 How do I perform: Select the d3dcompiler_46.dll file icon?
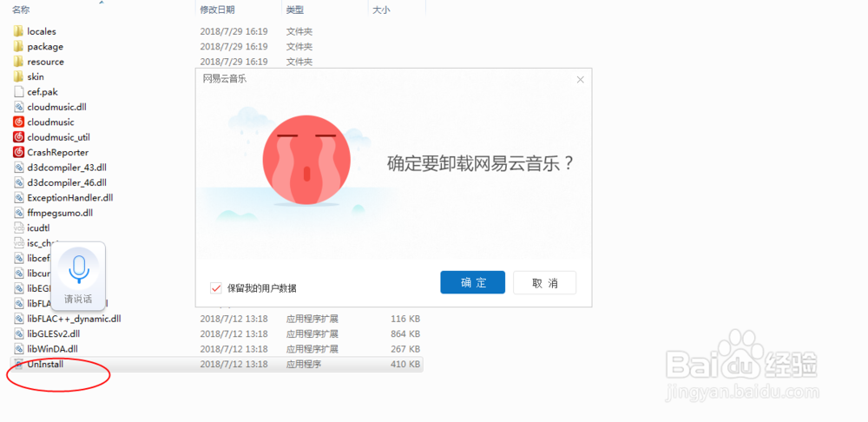click(x=18, y=182)
